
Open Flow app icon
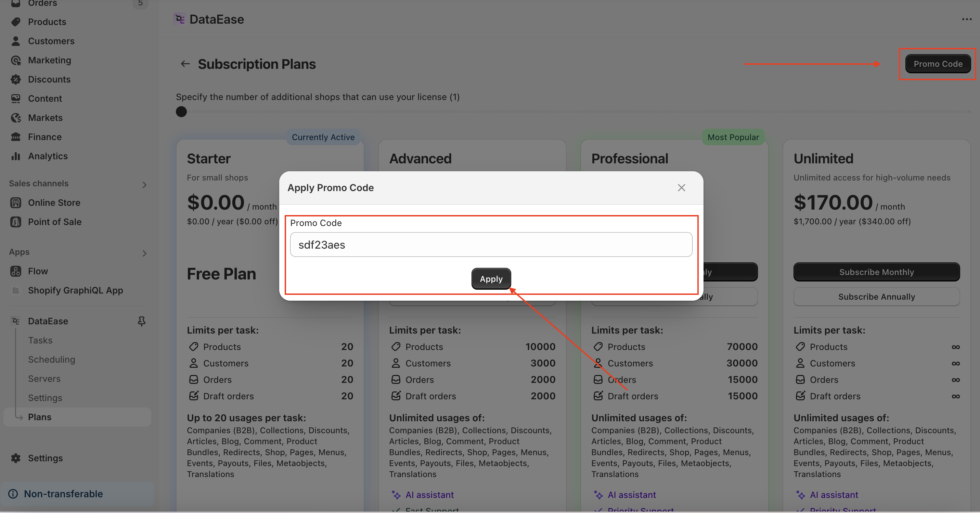16,271
